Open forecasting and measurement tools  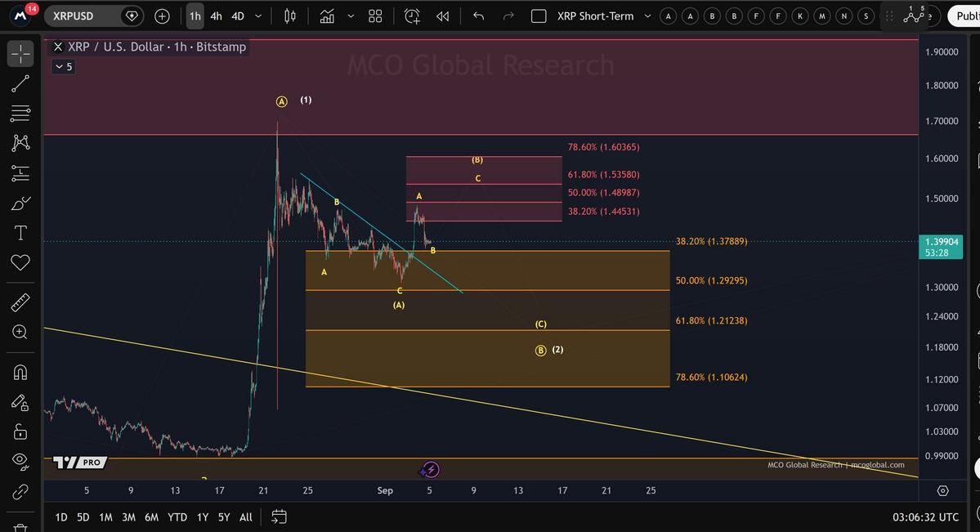coord(20,173)
